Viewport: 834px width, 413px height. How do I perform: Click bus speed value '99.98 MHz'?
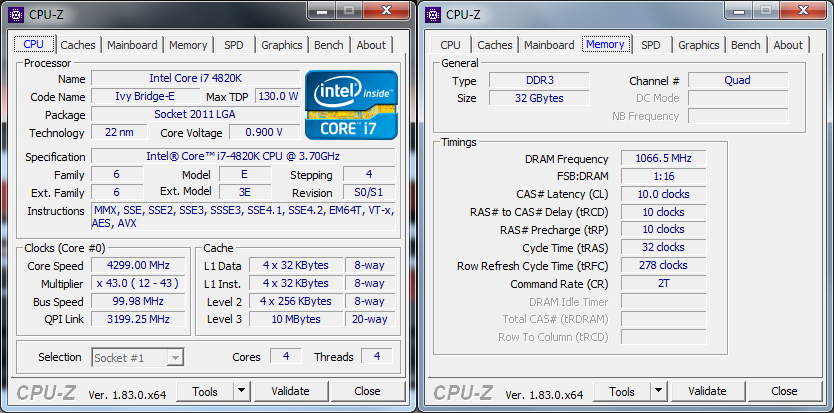138,301
